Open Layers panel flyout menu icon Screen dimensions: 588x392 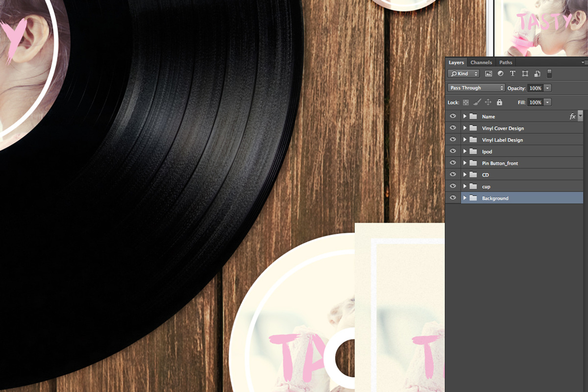click(584, 62)
